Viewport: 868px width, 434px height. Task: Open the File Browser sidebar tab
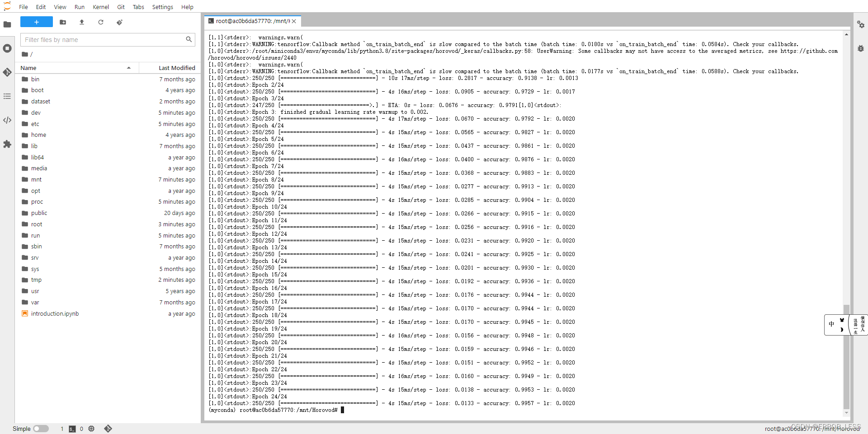(x=7, y=24)
